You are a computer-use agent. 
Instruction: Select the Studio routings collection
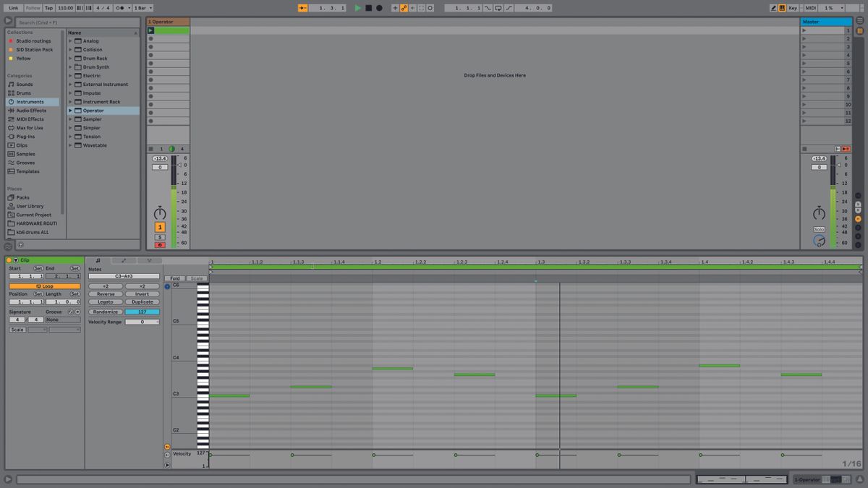click(33, 41)
